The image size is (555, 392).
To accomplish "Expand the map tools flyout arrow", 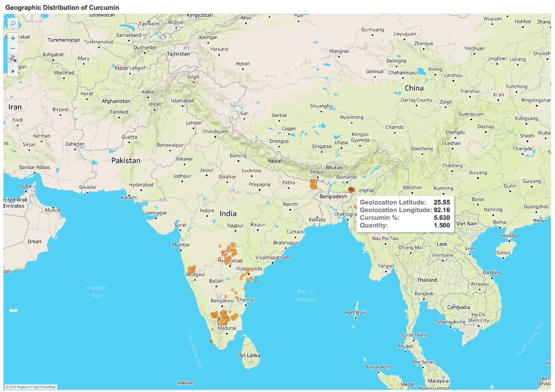I will (x=13, y=71).
